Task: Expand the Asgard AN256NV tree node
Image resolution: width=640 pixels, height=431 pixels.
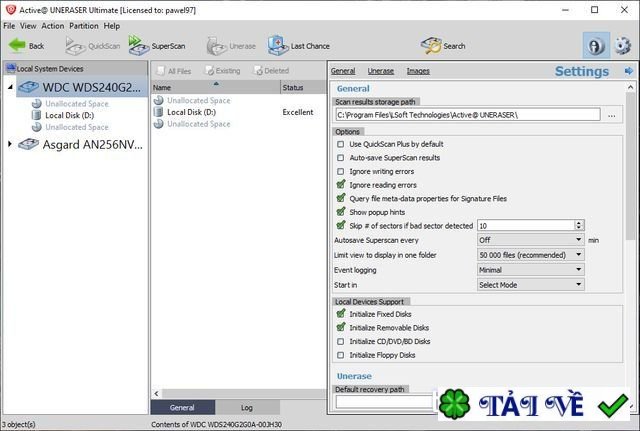Action: [10, 144]
